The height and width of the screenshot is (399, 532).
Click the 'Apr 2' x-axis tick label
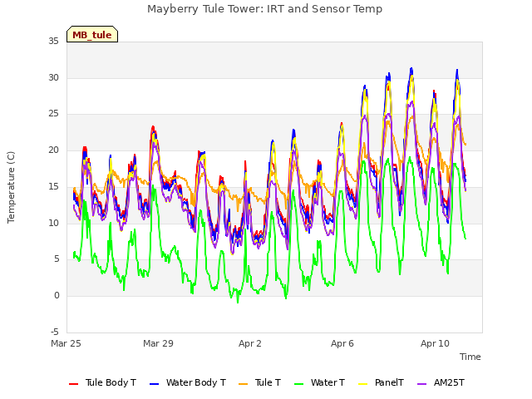pyautogui.click(x=250, y=343)
